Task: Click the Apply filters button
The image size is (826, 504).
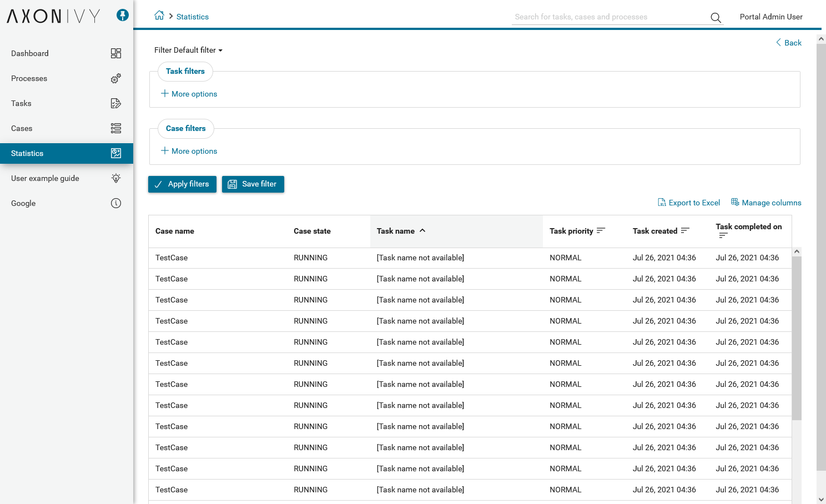Action: point(182,184)
